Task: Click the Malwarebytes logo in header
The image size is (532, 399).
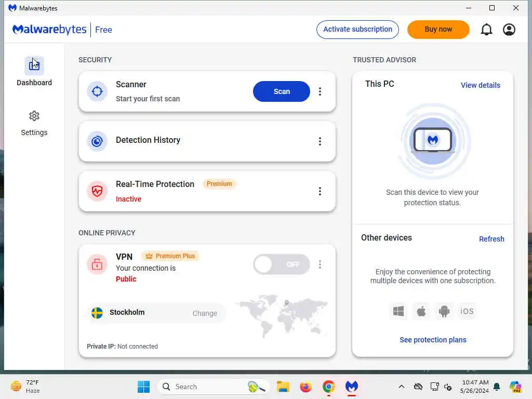Action: (x=49, y=30)
